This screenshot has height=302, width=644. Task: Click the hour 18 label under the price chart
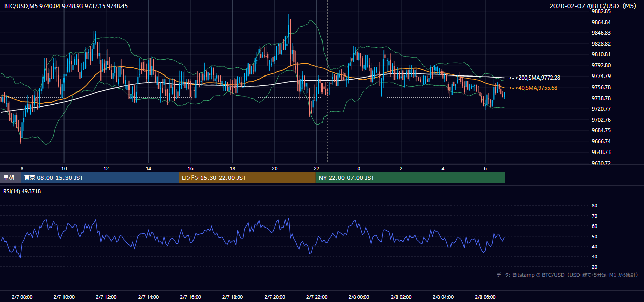(x=232, y=169)
